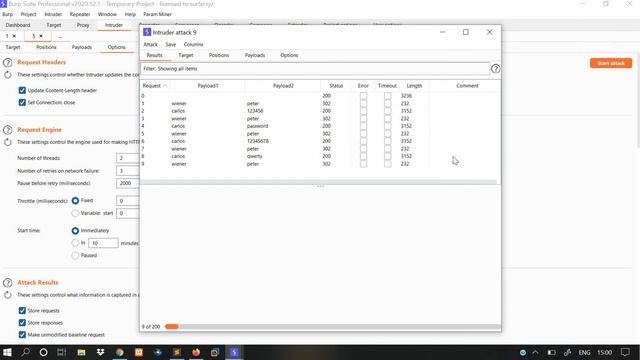640x360 pixels.
Task: Open the Param Miner menu
Action: [x=157, y=14]
